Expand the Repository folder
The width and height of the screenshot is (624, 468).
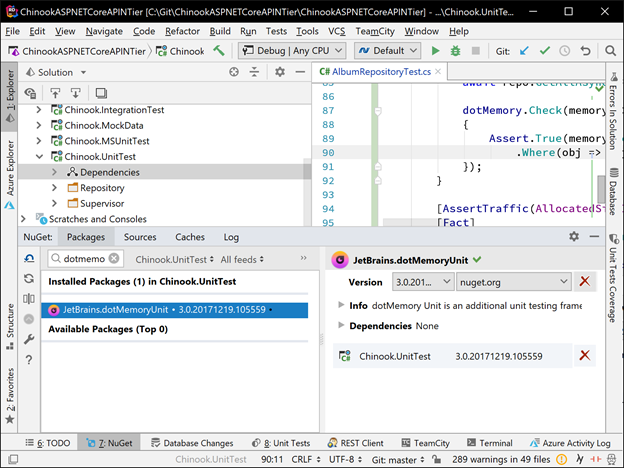click(55, 187)
